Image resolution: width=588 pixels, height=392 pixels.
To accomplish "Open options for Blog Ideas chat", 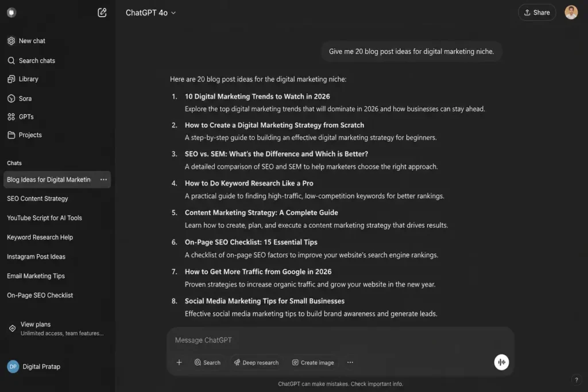I will (103, 180).
